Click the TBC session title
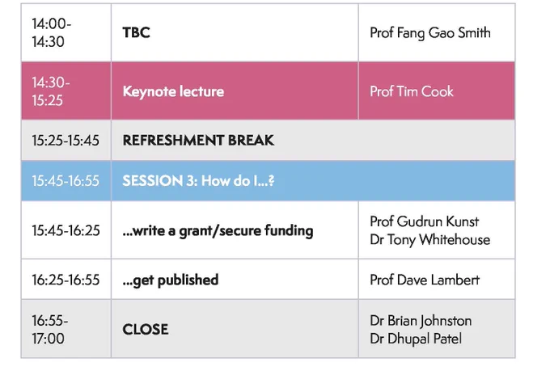 tap(136, 32)
